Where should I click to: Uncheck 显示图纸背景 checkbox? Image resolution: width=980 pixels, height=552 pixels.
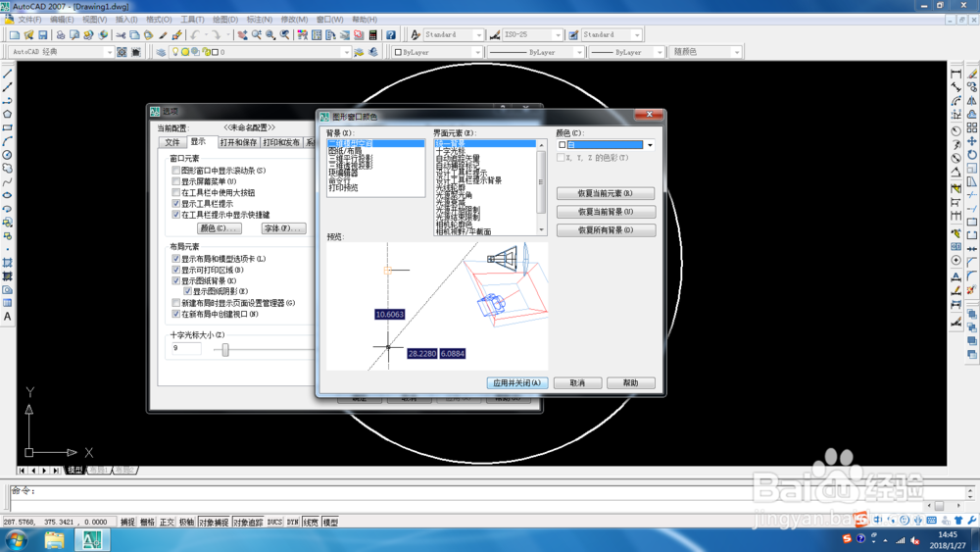[x=175, y=280]
